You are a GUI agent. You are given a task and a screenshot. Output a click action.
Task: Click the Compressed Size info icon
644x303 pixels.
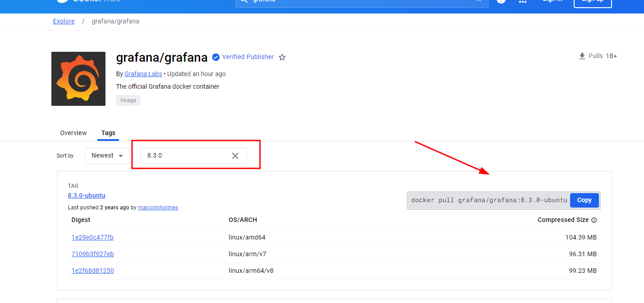click(x=594, y=220)
